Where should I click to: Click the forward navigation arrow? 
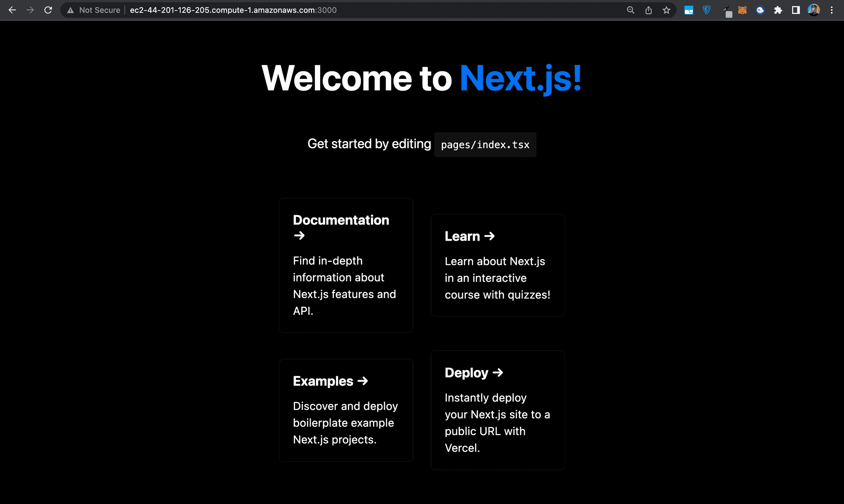30,10
